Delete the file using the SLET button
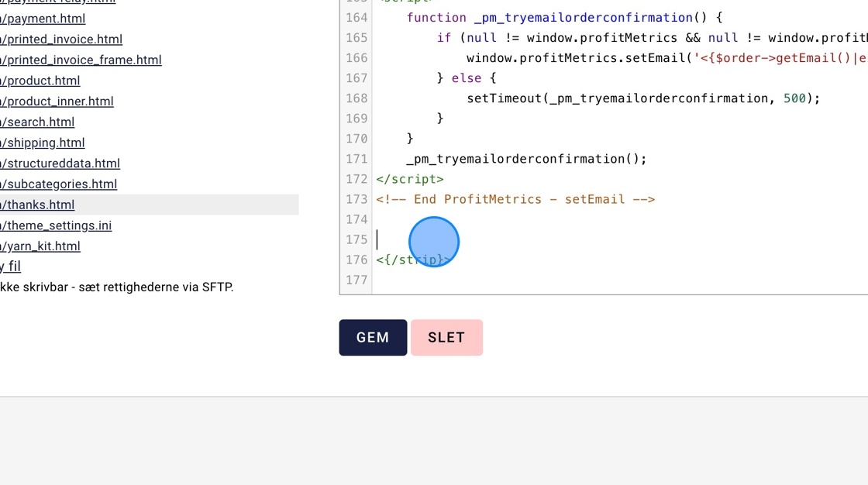This screenshot has height=485, width=868. (x=446, y=337)
